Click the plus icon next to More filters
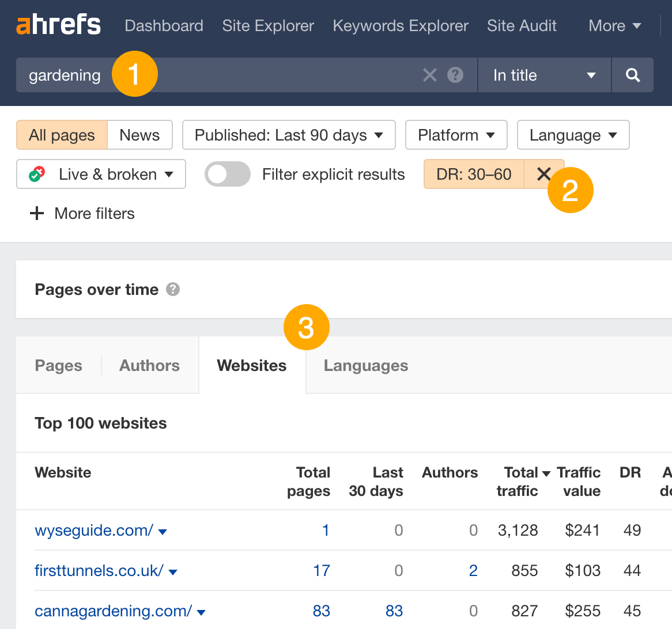Viewport: 672px width, 629px height. (36, 213)
